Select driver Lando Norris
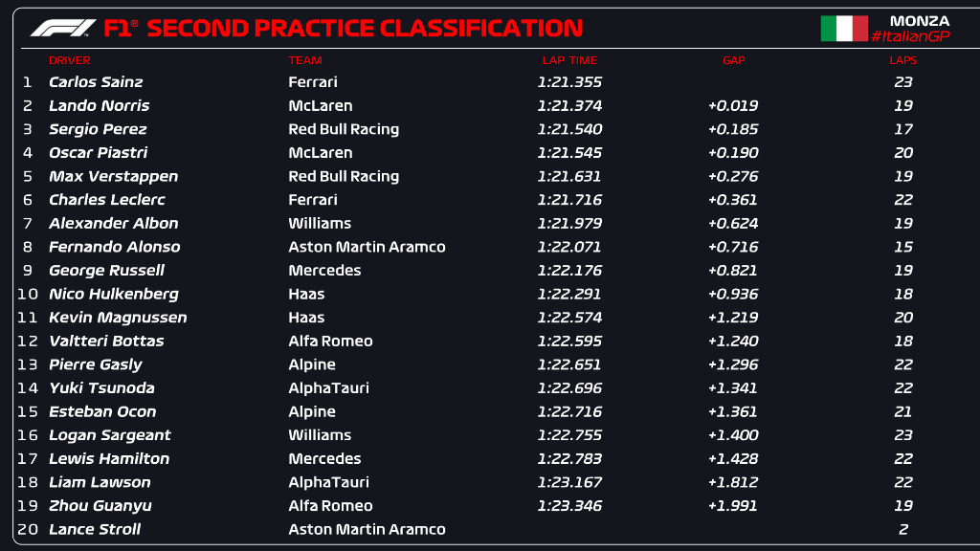 click(100, 105)
